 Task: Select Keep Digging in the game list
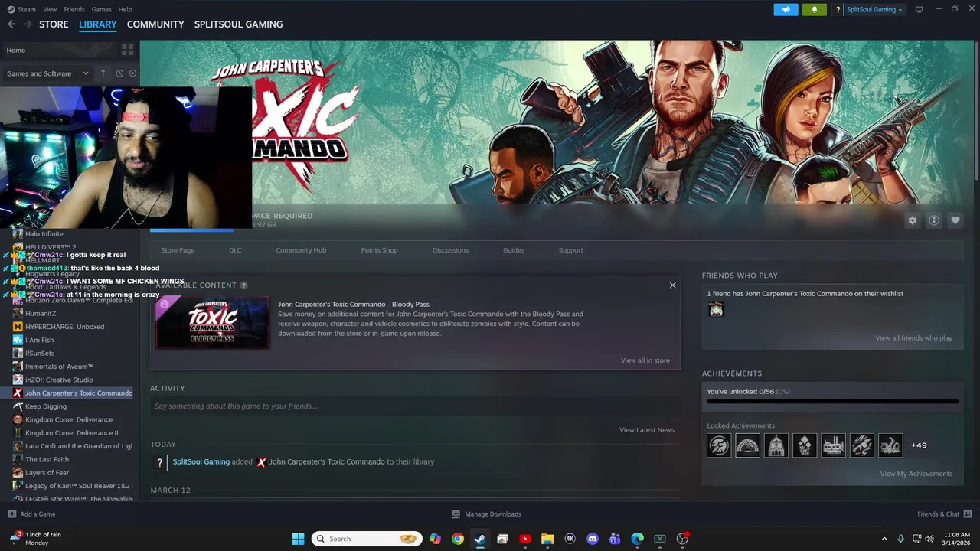click(x=46, y=406)
